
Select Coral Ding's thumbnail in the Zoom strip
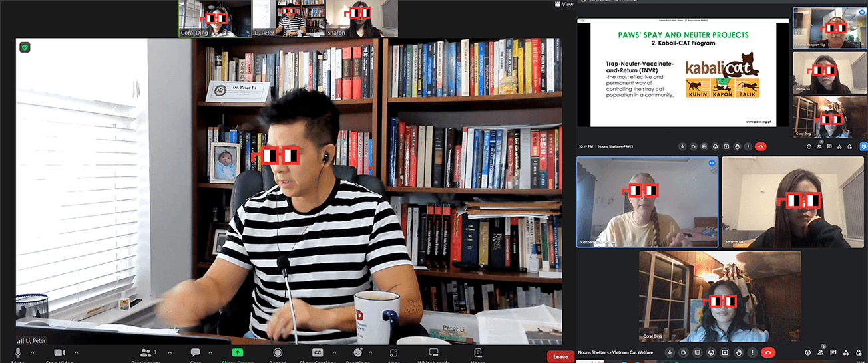coord(214,19)
